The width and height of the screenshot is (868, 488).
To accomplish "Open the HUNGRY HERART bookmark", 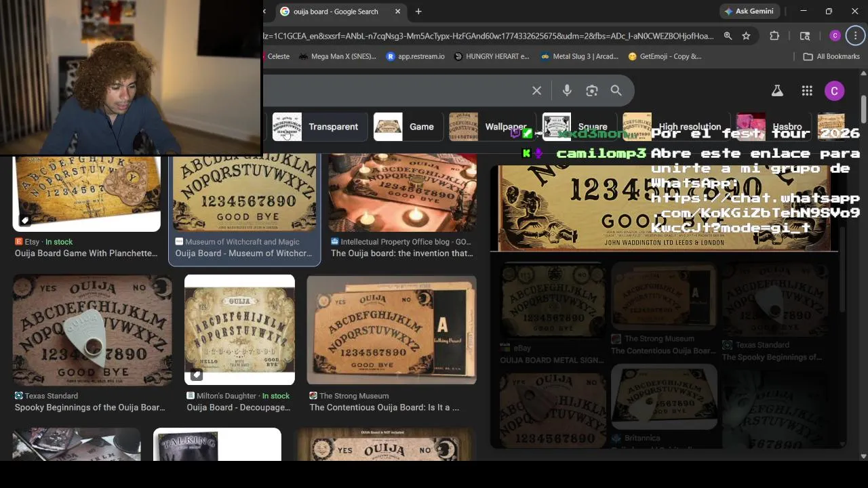I will [x=491, y=56].
